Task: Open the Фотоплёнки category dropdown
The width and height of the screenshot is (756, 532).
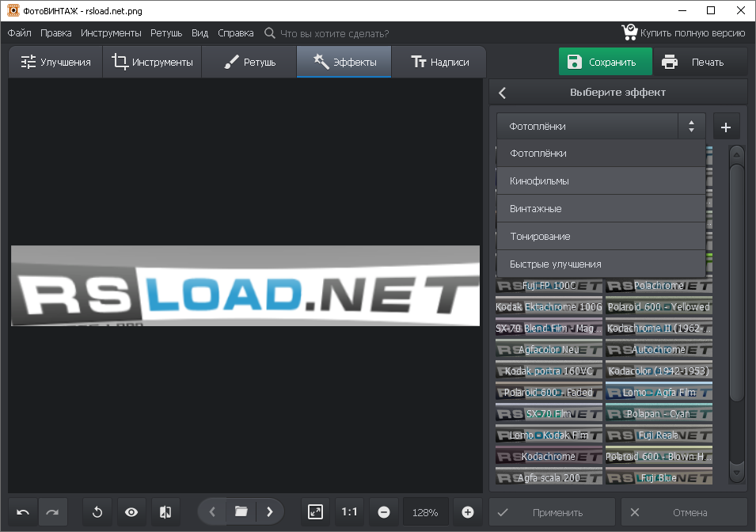Action: 601,127
